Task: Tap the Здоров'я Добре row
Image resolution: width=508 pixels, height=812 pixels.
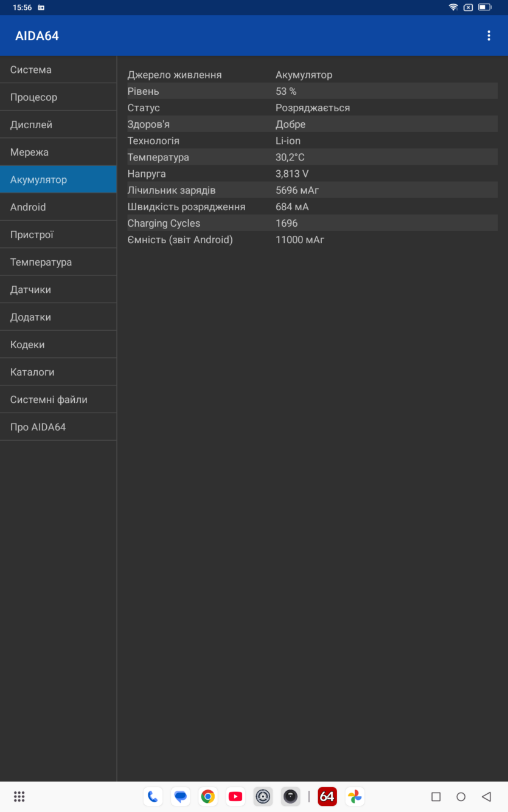Action: pyautogui.click(x=312, y=124)
